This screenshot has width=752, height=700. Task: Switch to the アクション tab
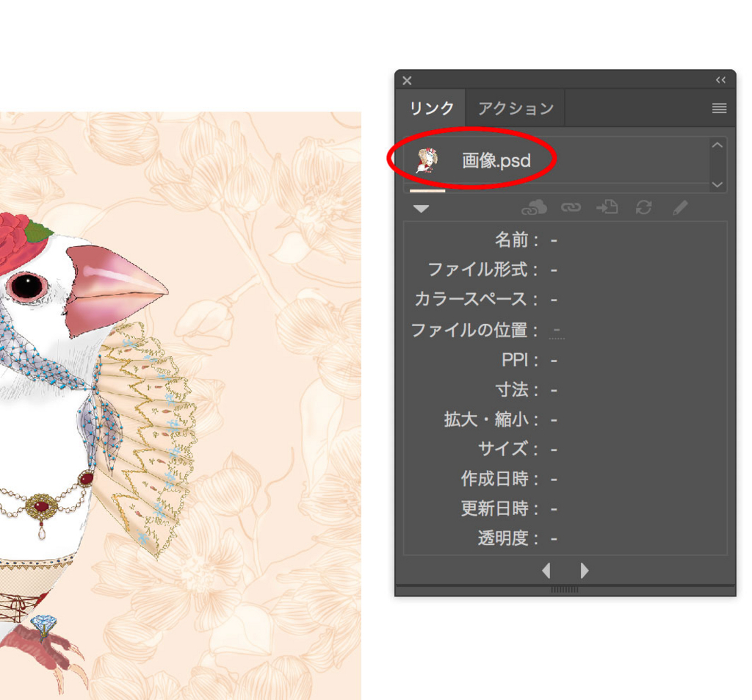(516, 109)
